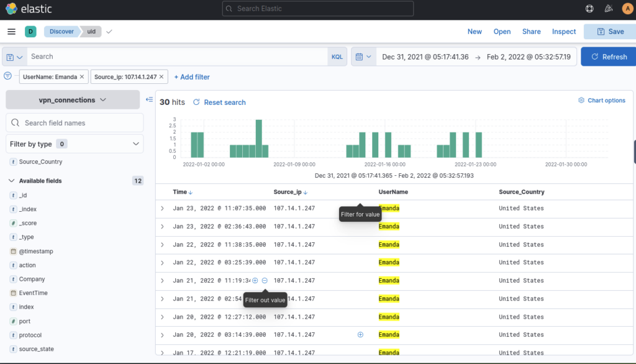636x364 pixels.
Task: Click the Source_Country column header
Action: (x=522, y=192)
